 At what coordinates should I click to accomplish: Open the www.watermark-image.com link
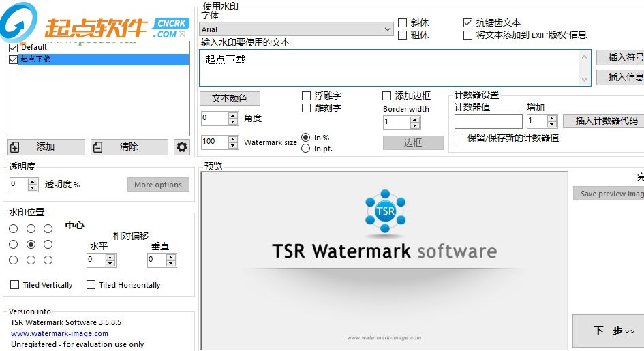59,333
